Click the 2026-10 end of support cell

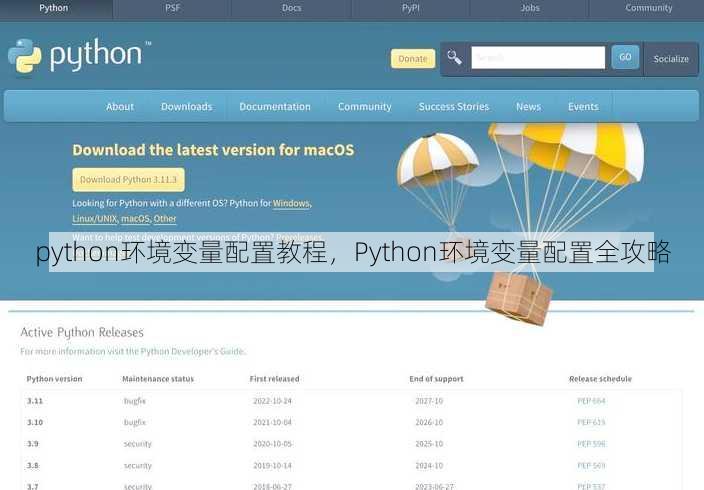click(429, 422)
